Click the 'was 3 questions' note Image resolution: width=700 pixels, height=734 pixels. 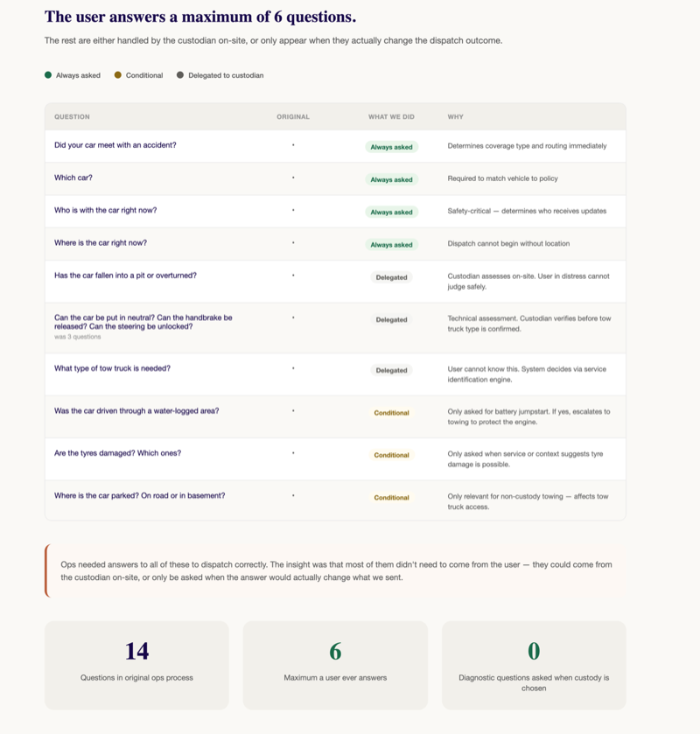tap(77, 337)
